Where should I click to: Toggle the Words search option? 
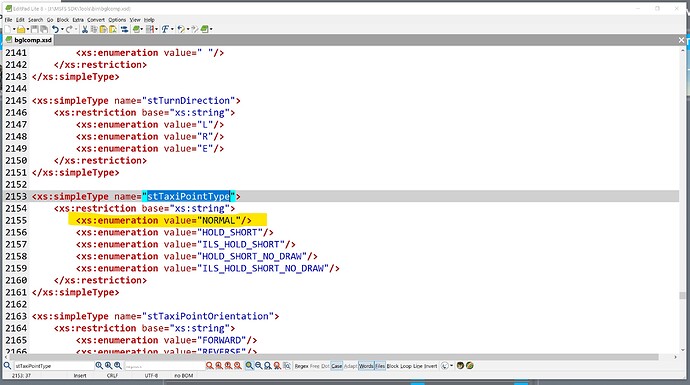[x=366, y=366]
